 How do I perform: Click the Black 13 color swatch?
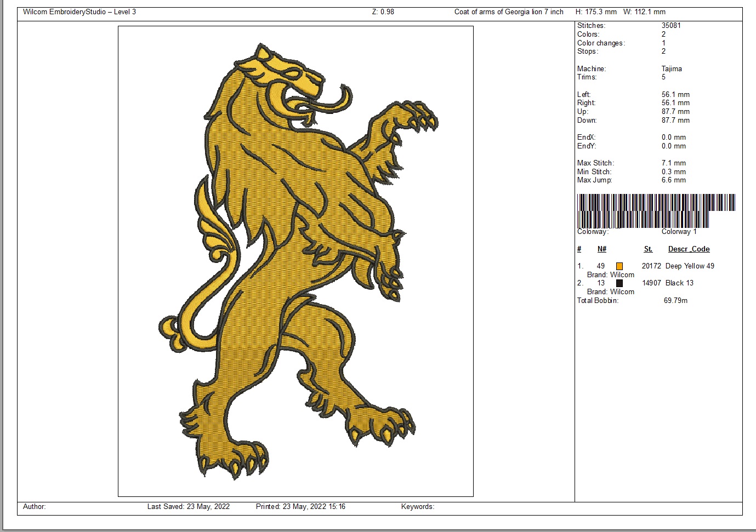click(619, 283)
